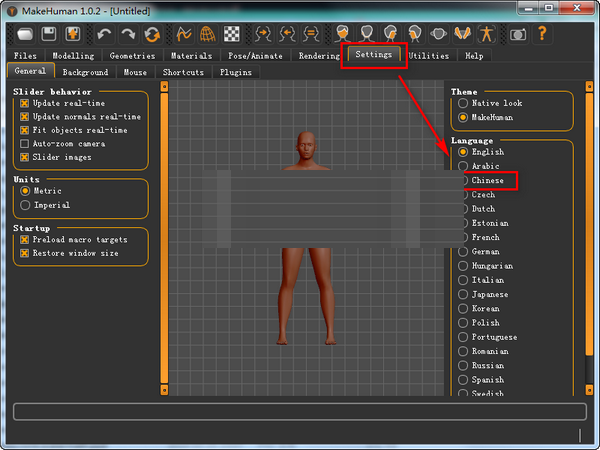This screenshot has width=600, height=450.
Task: Switch to Top view head icon
Action: point(438,34)
